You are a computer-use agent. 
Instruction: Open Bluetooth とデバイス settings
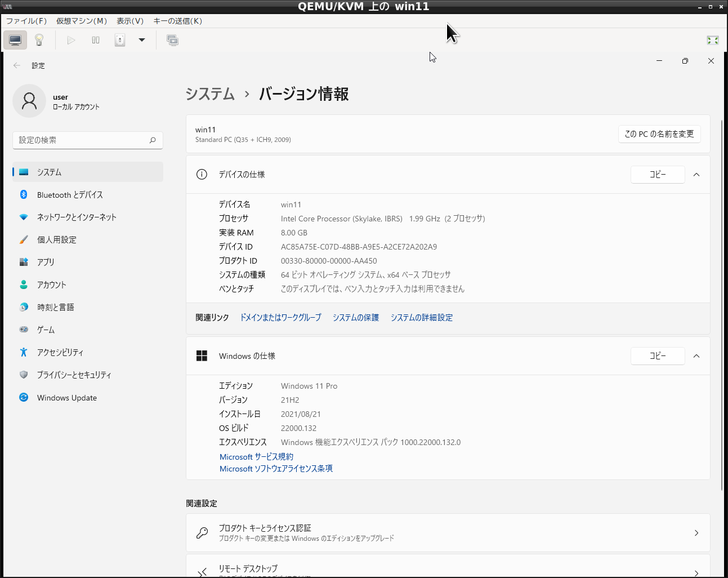pyautogui.click(x=88, y=194)
